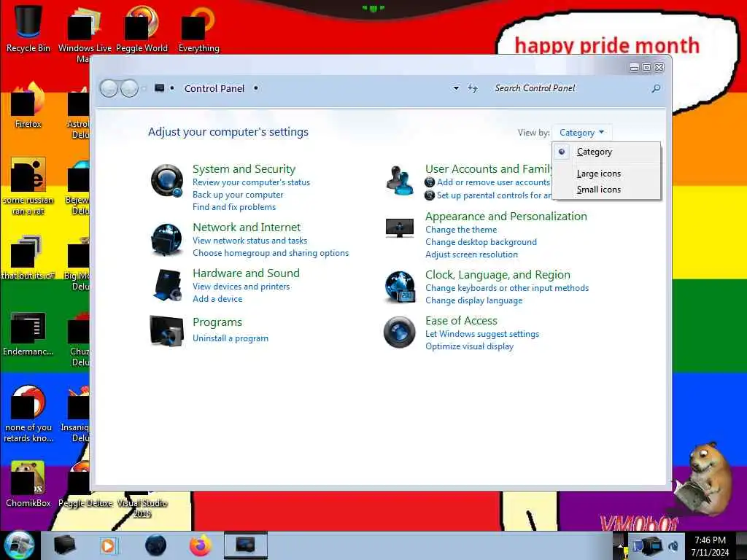The image size is (747, 560).
Task: Click Add a device link
Action: pyautogui.click(x=217, y=298)
